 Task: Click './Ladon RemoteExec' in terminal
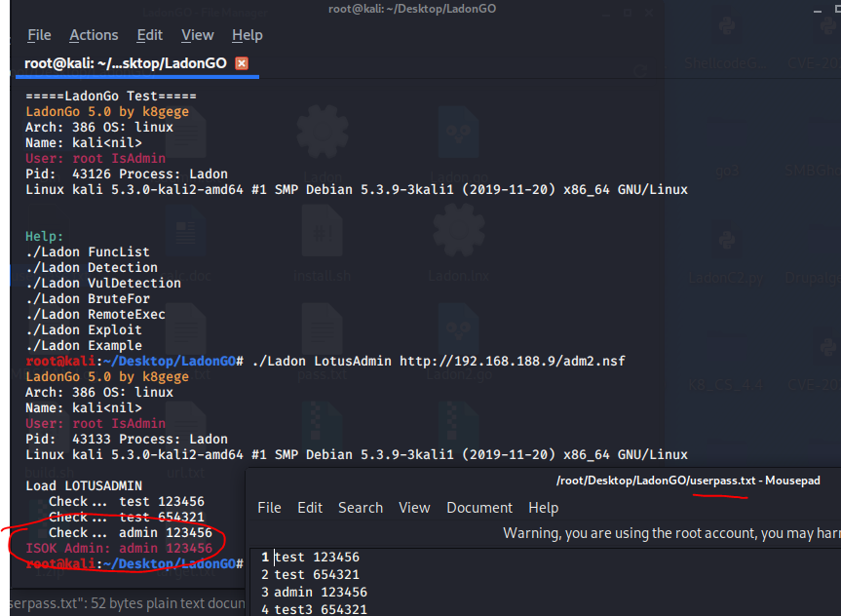96,315
